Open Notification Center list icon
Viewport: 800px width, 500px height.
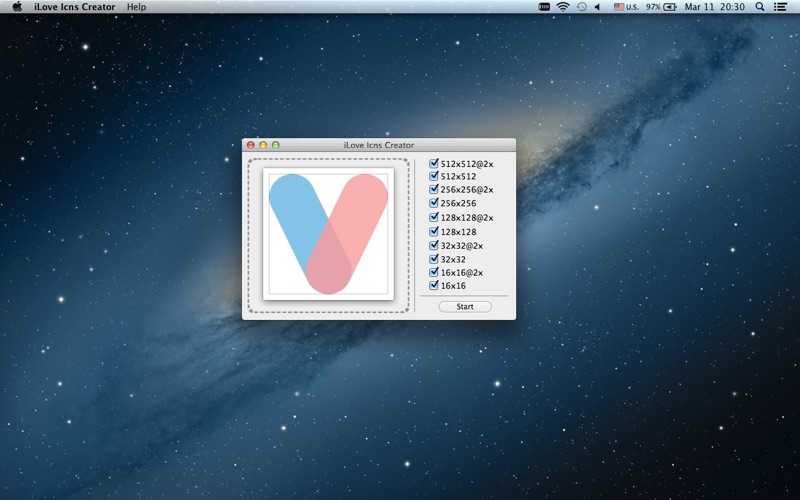point(780,7)
